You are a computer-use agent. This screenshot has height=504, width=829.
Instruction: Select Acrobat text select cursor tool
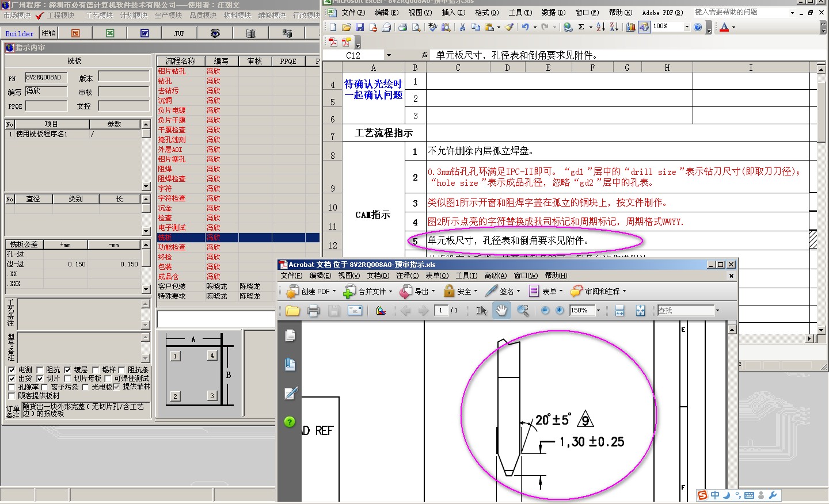(481, 311)
